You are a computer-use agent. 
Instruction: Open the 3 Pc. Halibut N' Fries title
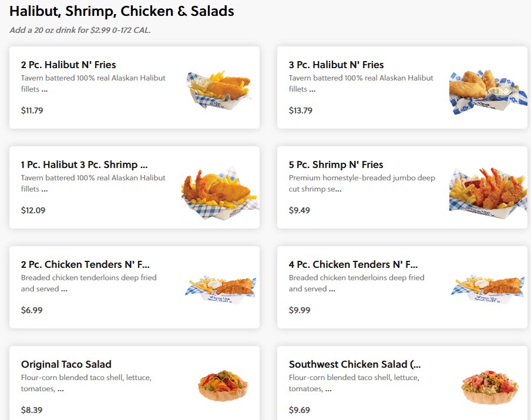tap(336, 65)
